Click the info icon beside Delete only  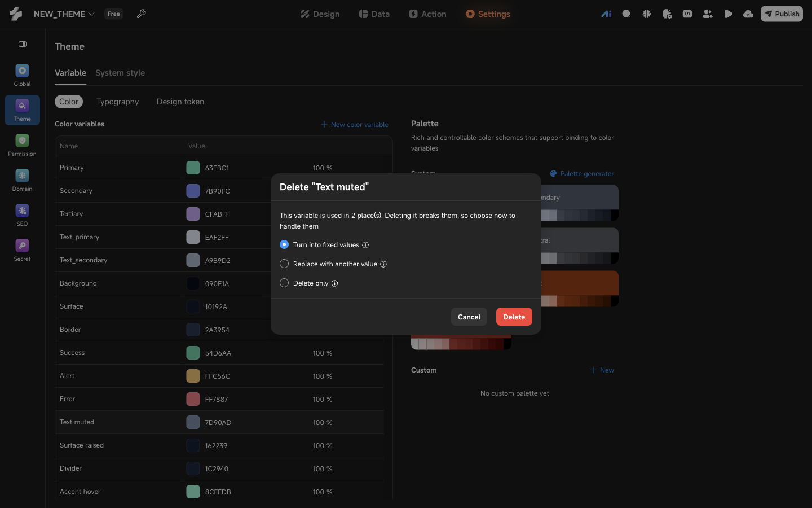click(x=335, y=283)
